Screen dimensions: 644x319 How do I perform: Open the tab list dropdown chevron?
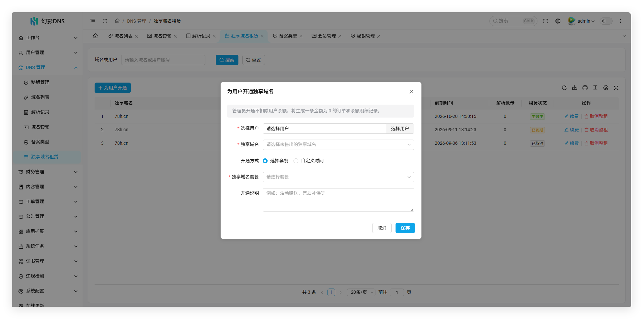pyautogui.click(x=624, y=36)
